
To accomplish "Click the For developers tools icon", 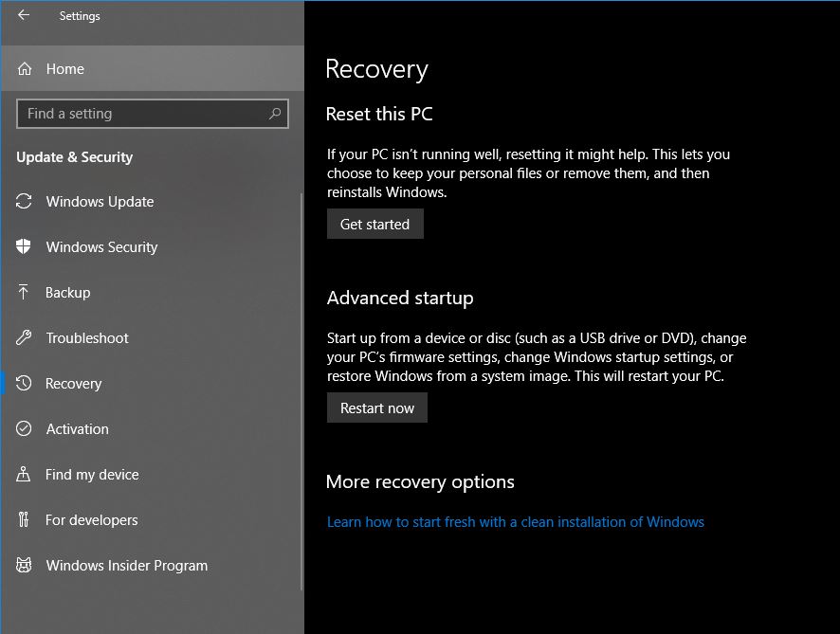I will (x=24, y=519).
